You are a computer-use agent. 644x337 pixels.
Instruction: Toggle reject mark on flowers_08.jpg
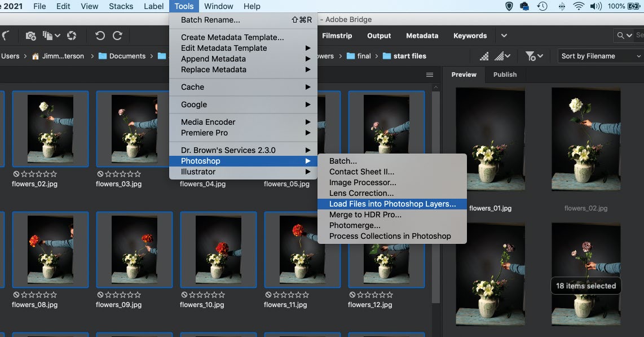[16, 295]
